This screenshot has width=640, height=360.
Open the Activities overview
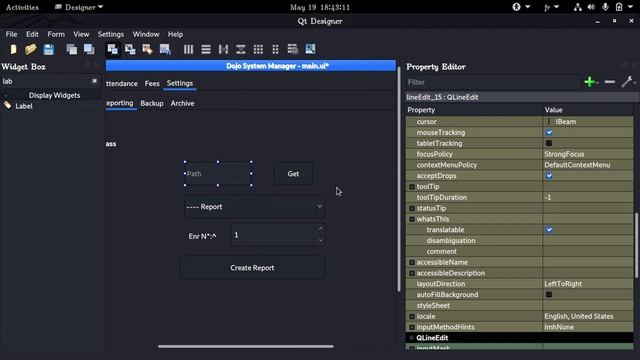pyautogui.click(x=22, y=7)
